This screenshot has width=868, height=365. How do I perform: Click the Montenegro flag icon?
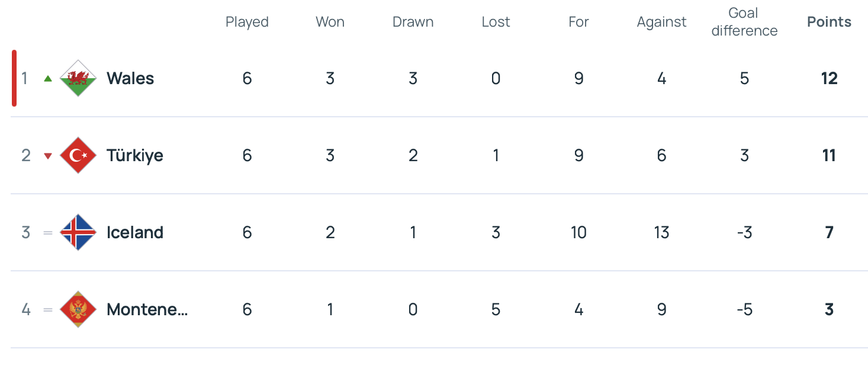coord(78,309)
